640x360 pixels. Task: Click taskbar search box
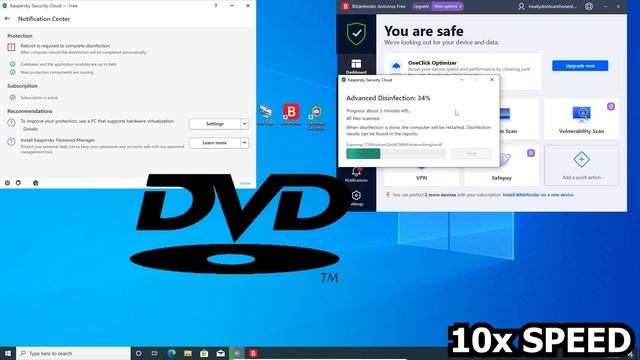(73, 353)
